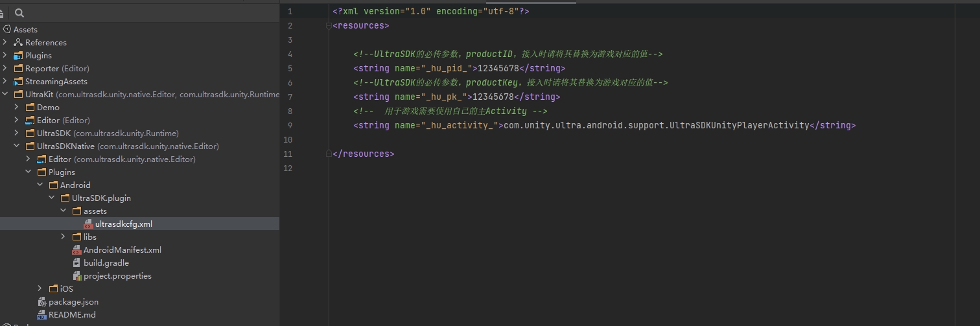The height and width of the screenshot is (326, 980).
Task: Click the _hu_activity_ attribute name
Action: [x=460, y=126]
